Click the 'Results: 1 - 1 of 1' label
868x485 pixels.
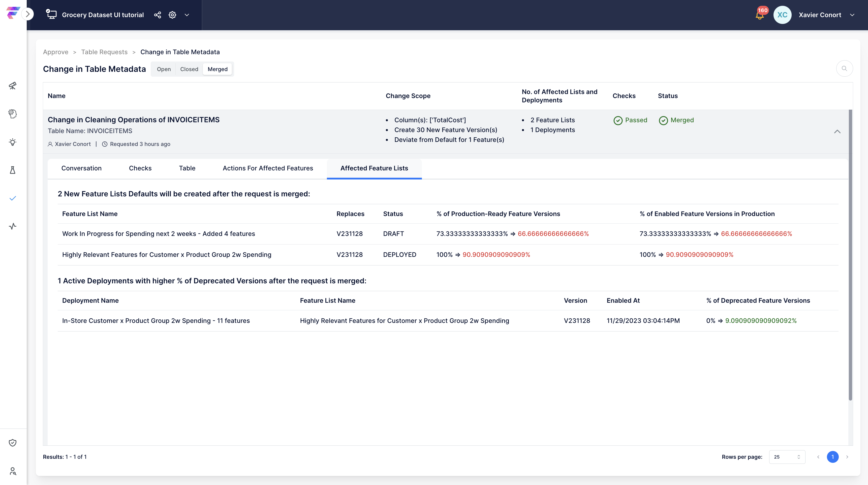coord(65,457)
